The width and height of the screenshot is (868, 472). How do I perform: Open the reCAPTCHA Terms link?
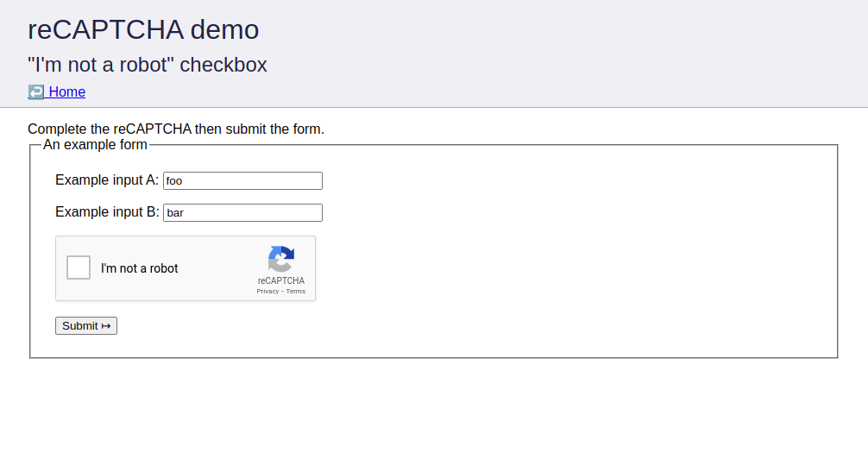(x=296, y=292)
